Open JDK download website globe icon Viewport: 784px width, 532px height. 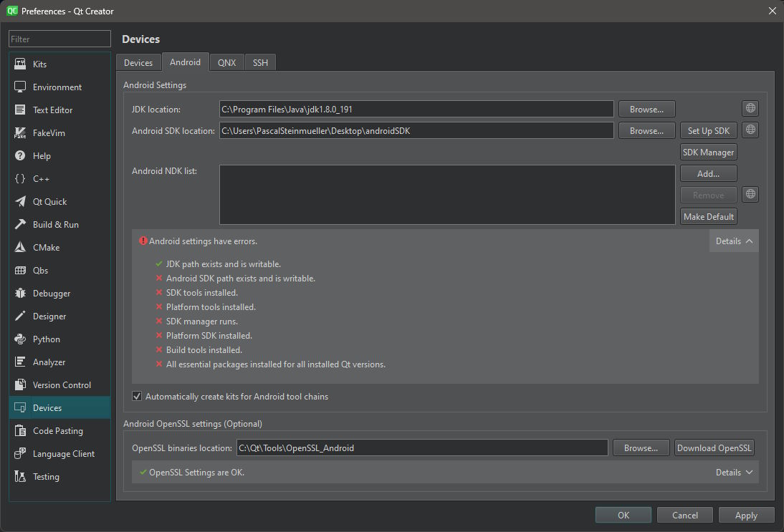coord(750,108)
